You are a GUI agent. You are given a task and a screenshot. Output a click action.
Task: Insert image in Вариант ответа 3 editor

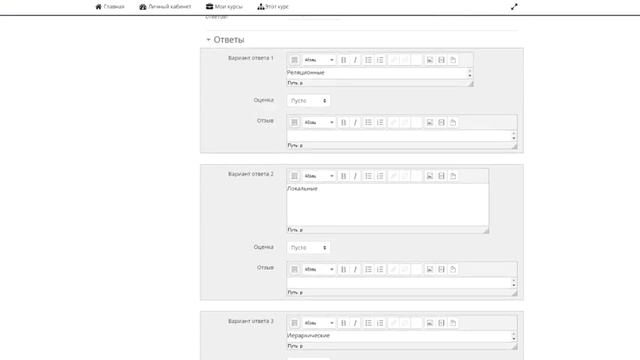(430, 323)
